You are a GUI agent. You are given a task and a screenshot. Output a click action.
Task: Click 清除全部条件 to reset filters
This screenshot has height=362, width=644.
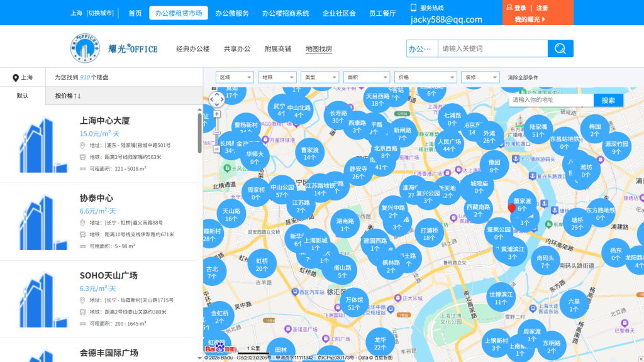(523, 77)
